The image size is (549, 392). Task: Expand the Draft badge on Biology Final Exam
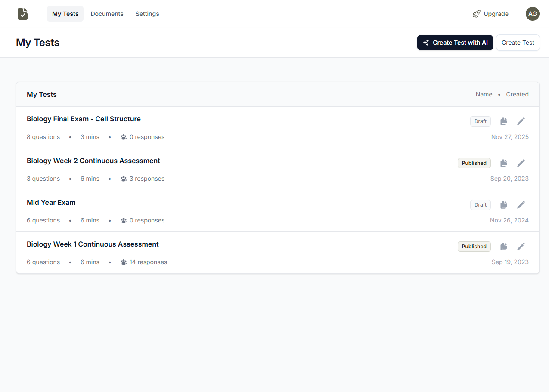(480, 121)
